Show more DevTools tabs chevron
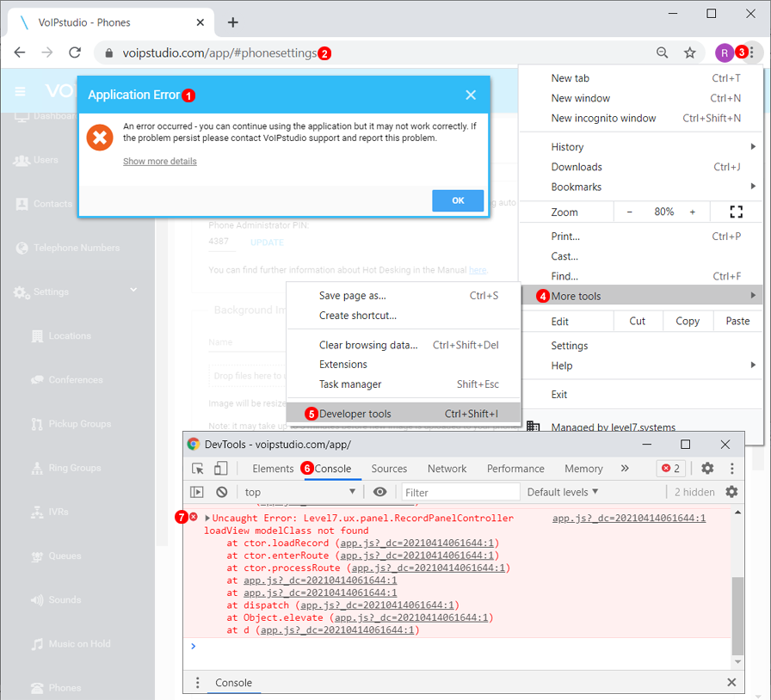The image size is (771, 700). (x=625, y=469)
